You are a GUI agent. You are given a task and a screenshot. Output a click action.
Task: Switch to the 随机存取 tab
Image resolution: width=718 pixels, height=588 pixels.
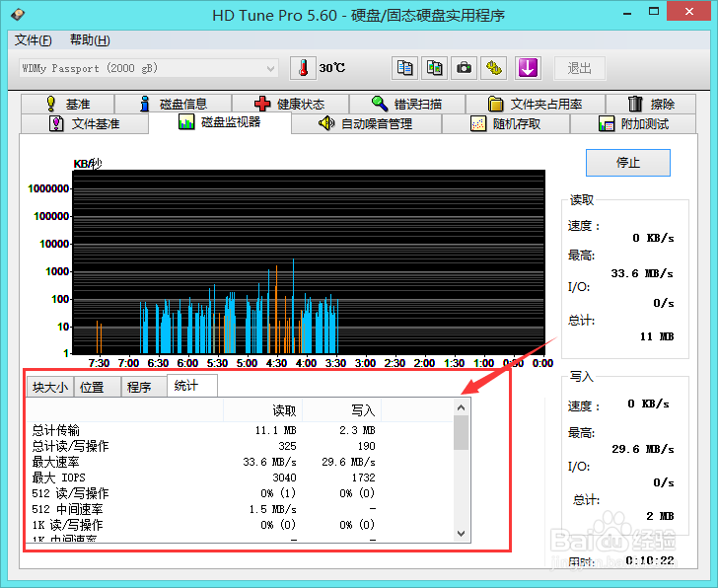pos(506,123)
